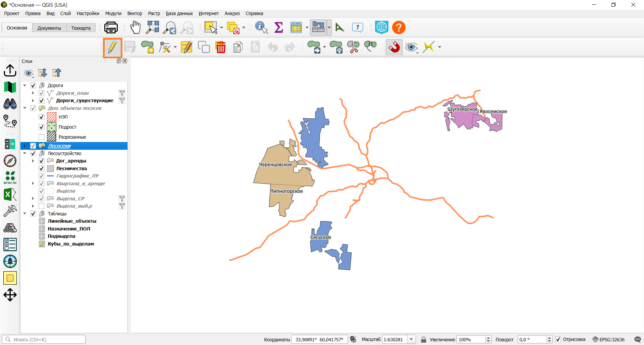Click the Подрост green legend swatch
Screen dimensions: 644x345
click(x=52, y=127)
